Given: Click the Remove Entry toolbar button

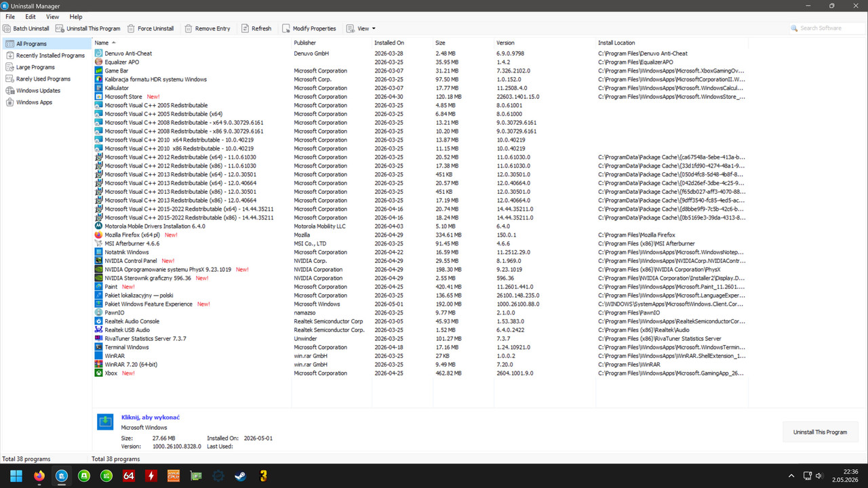Looking at the screenshot, I should pyautogui.click(x=208, y=28).
